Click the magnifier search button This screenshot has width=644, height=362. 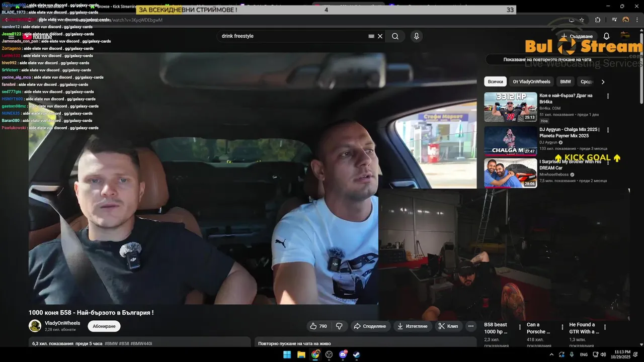[395, 36]
